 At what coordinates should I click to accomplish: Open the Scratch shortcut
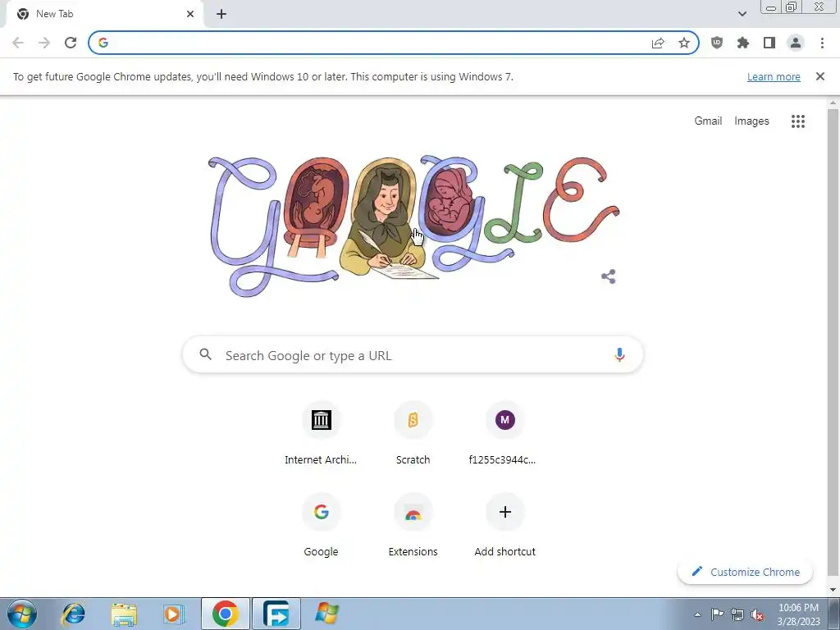point(413,433)
